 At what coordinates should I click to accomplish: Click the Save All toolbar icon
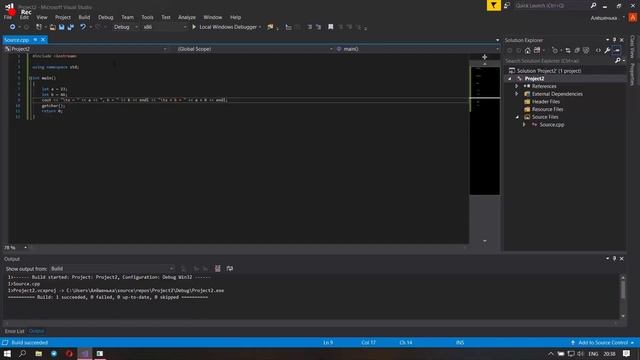tap(71, 27)
